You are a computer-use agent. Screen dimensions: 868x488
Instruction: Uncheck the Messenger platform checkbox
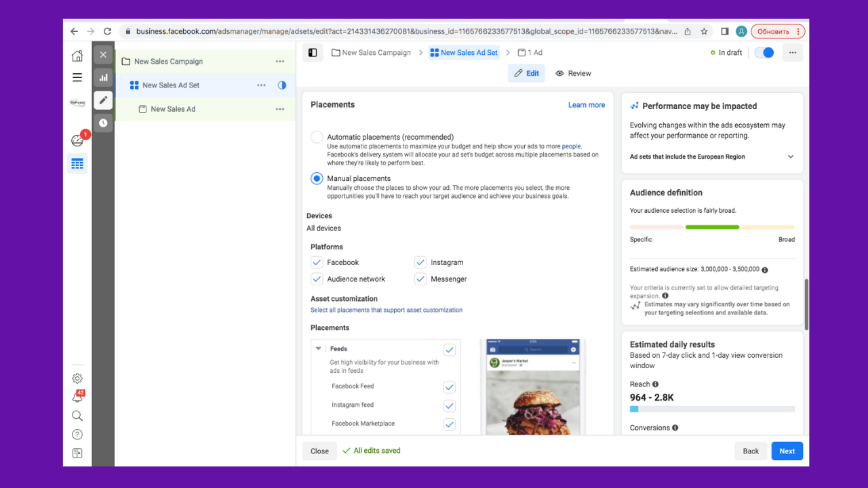click(x=420, y=279)
